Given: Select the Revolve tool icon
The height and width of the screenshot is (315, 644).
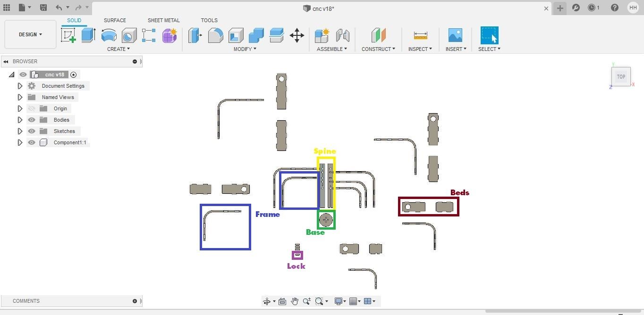Looking at the screenshot, I should (109, 35).
